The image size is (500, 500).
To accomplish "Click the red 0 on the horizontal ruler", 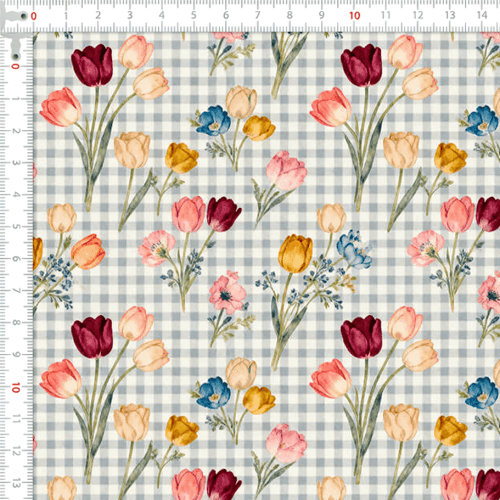I will [x=34, y=16].
